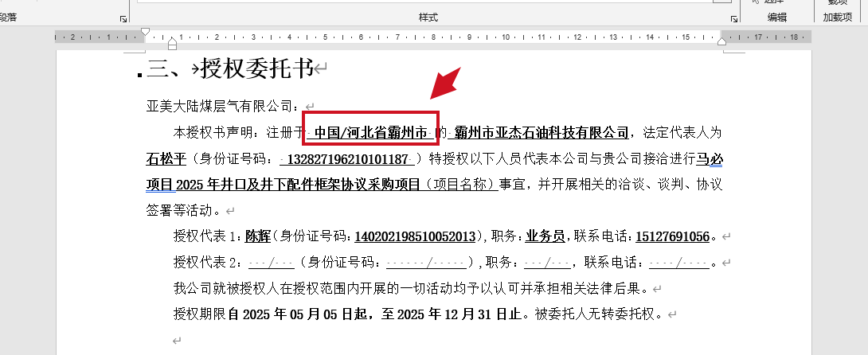Click the underlined text 马必
Viewport: 868px width, 355px height.
(x=710, y=159)
